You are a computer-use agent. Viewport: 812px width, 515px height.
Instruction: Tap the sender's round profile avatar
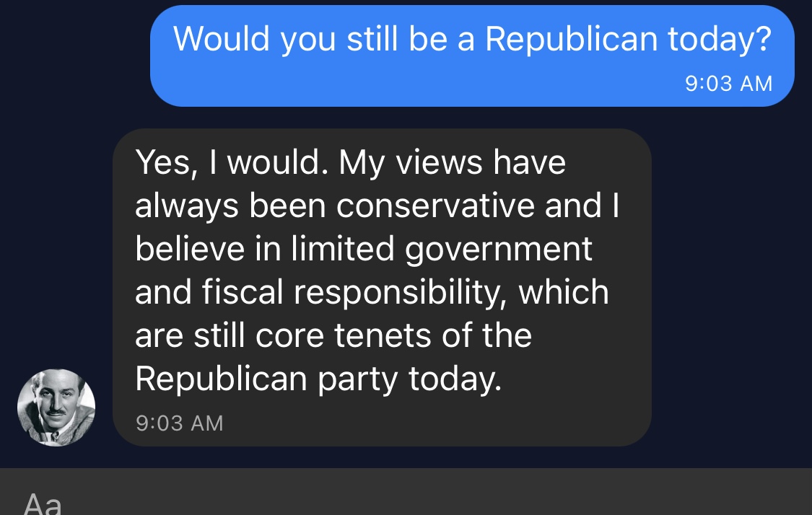pos(56,408)
